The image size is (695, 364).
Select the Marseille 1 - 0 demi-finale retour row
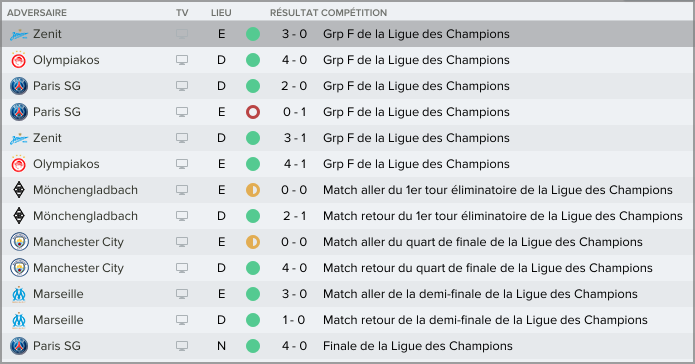[x=348, y=320]
